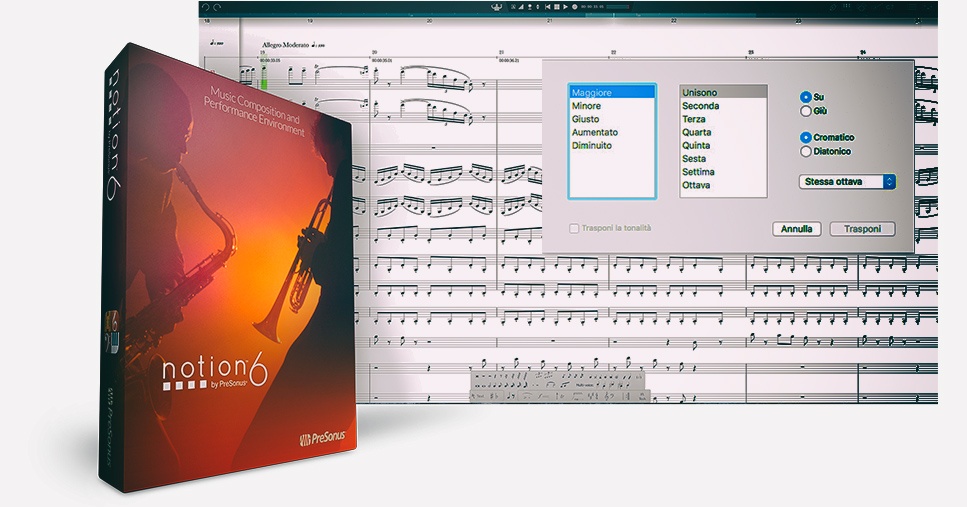Click the undo arrow in the top toolbar
The height and width of the screenshot is (507, 967).
coord(204,9)
